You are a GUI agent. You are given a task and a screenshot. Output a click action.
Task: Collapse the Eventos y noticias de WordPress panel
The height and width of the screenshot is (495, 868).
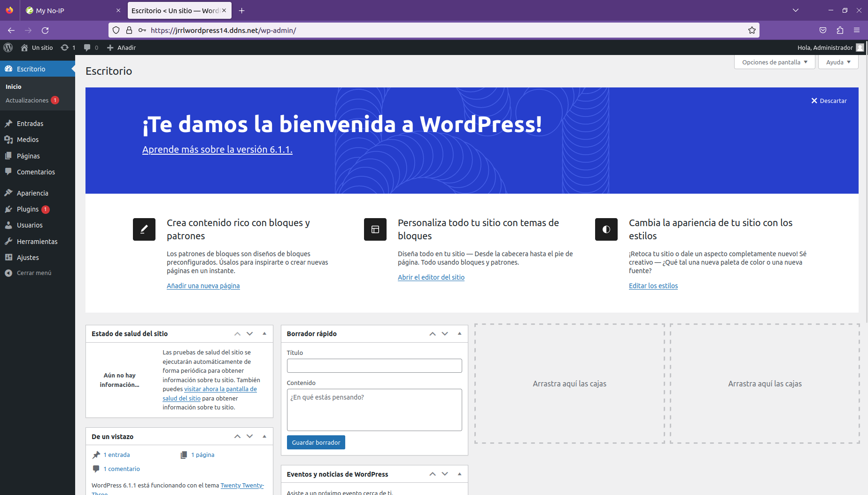(x=459, y=474)
